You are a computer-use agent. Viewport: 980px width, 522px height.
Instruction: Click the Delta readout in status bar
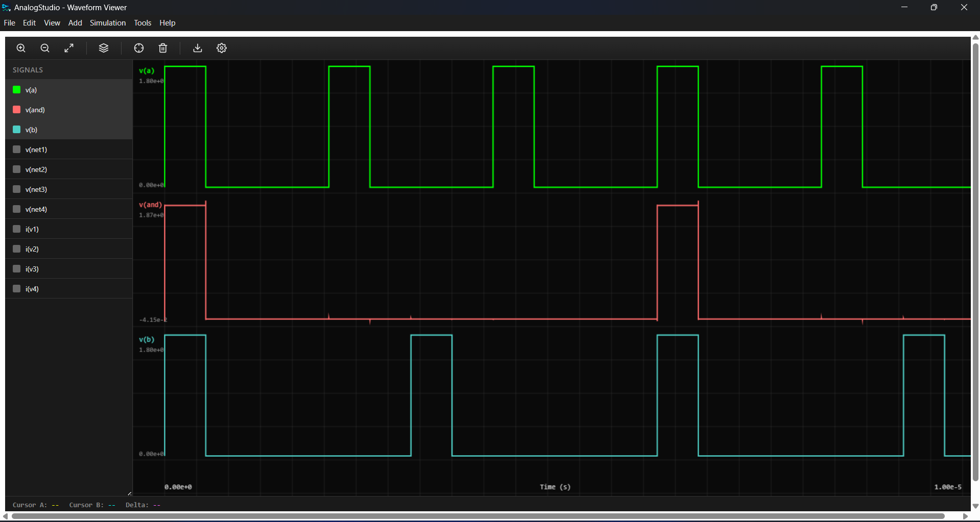coord(143,505)
